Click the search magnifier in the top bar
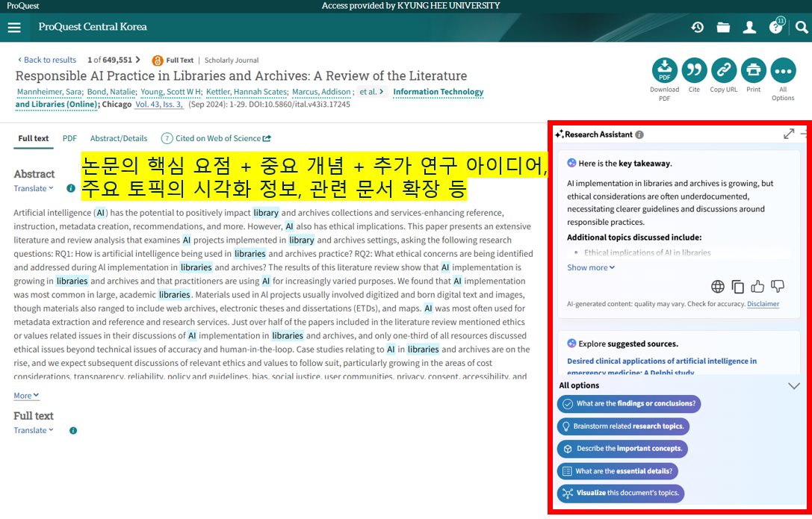 (802, 28)
